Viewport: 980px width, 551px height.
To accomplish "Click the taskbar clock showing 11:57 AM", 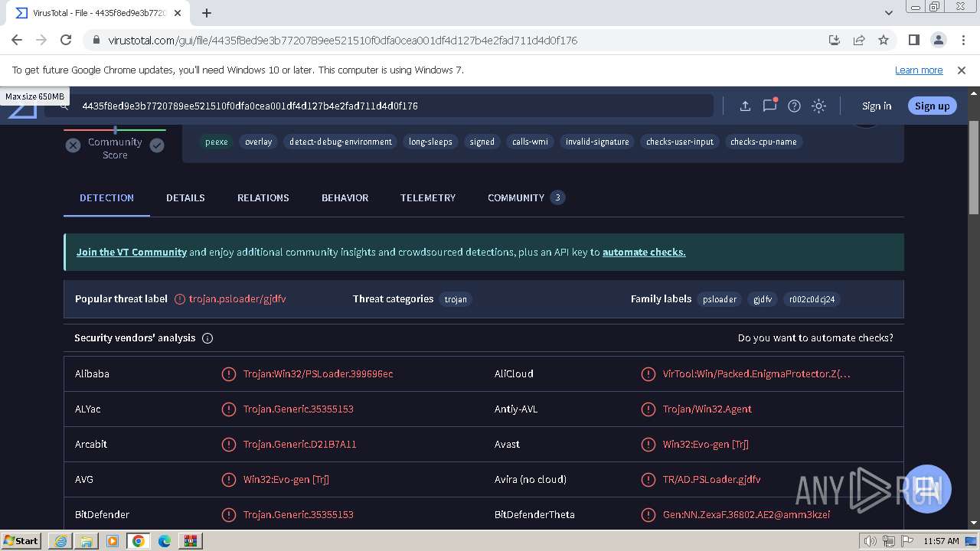I will (x=941, y=541).
